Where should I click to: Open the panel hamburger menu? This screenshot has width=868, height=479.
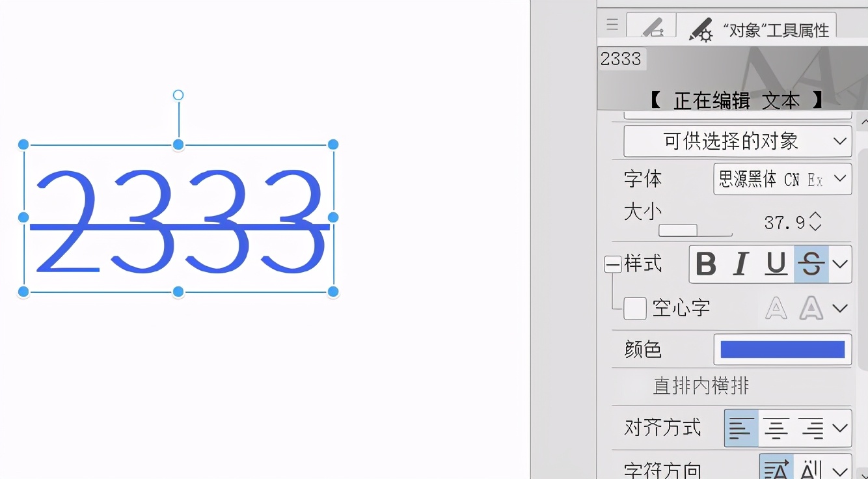pos(612,25)
